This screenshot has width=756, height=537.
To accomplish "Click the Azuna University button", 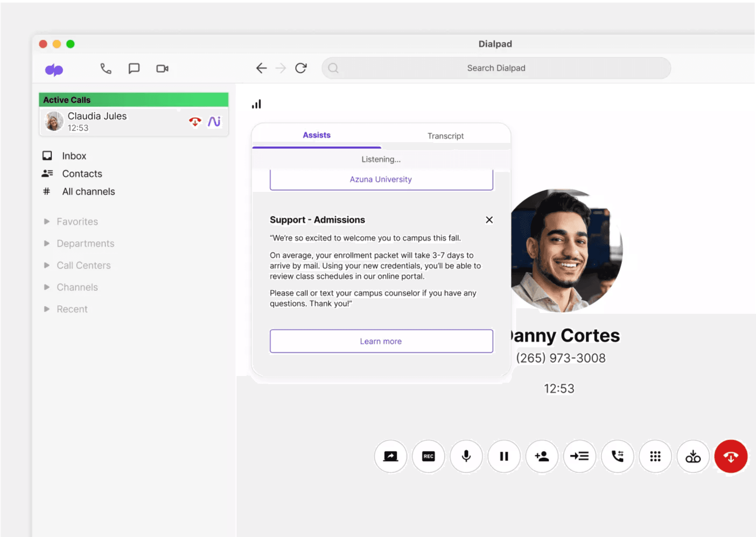I will 381,179.
